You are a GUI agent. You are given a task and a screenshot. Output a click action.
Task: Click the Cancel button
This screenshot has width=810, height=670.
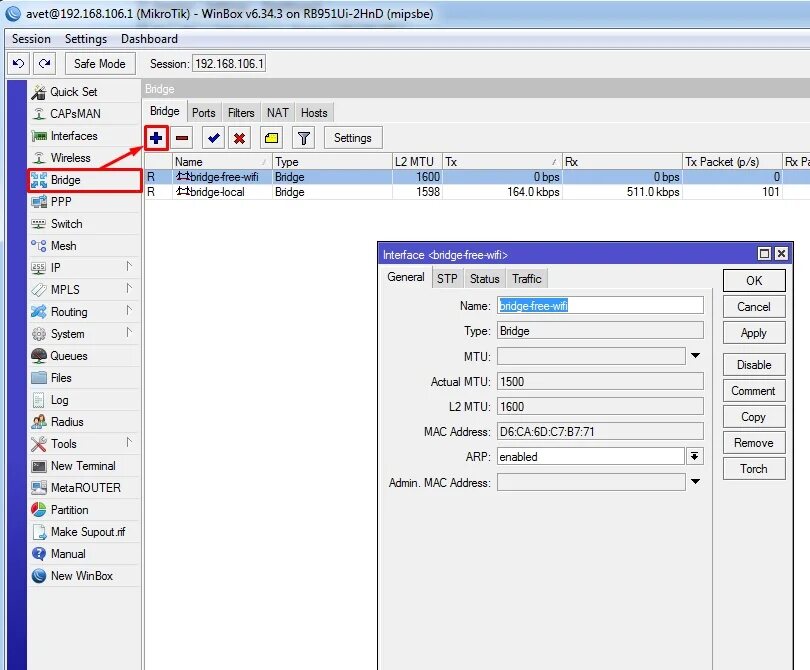(754, 307)
